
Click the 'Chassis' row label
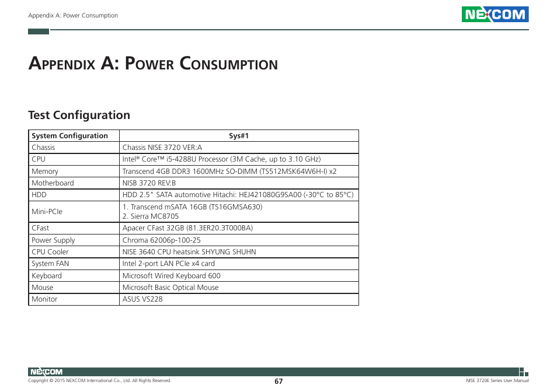click(43, 147)
